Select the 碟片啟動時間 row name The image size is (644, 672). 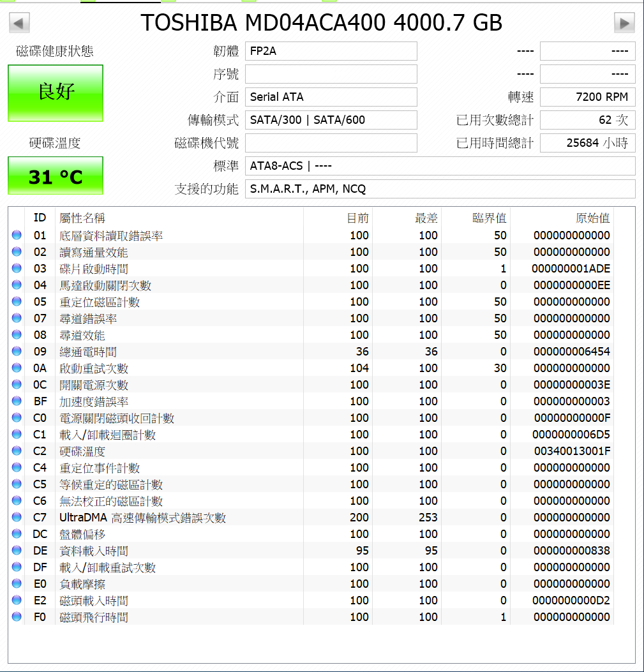click(x=94, y=269)
